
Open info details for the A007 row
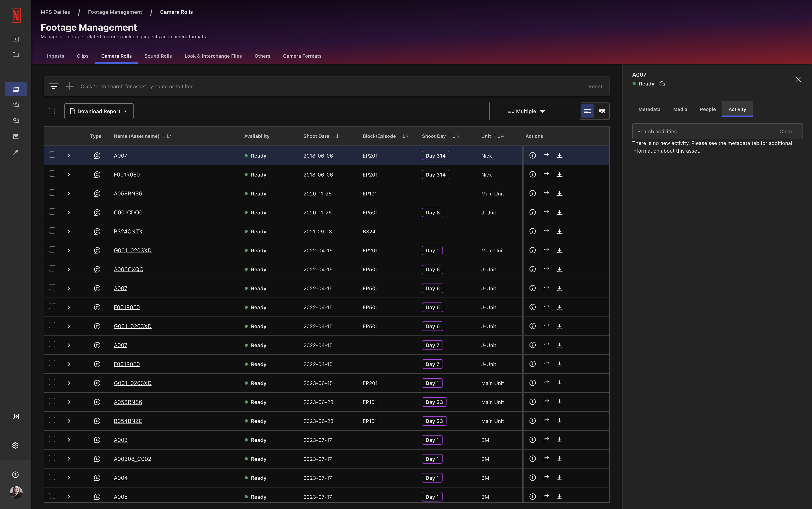coord(532,156)
